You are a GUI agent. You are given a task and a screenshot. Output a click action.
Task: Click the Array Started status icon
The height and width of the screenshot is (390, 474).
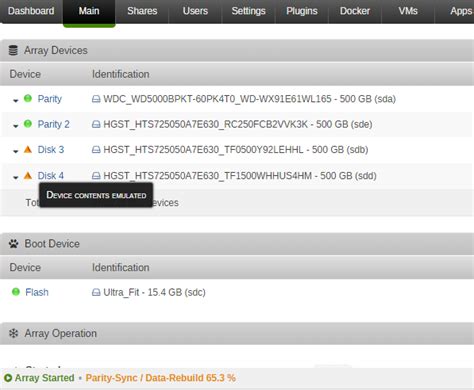click(x=8, y=378)
